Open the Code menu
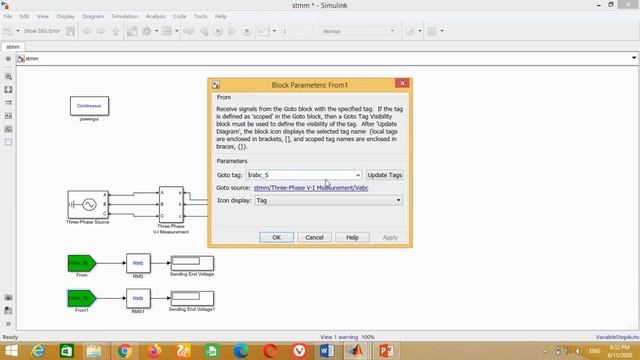 [x=180, y=16]
